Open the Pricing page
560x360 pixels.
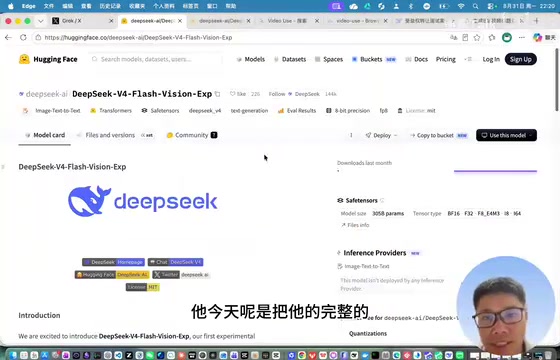click(446, 59)
